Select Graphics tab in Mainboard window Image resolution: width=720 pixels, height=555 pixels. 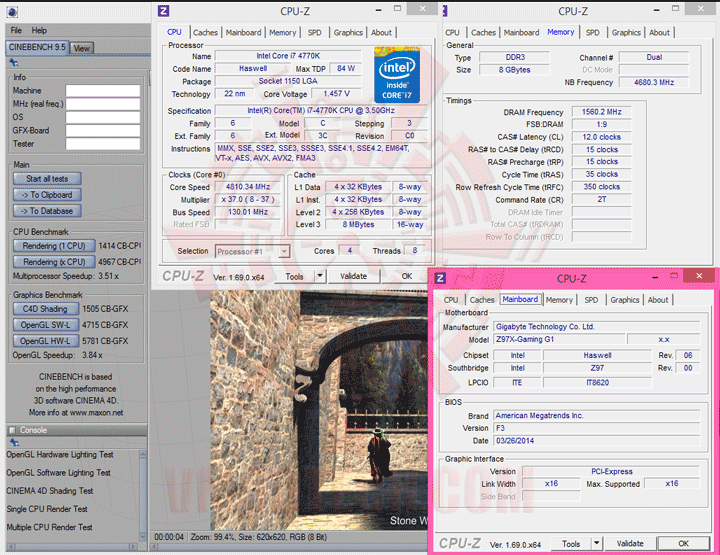point(625,299)
